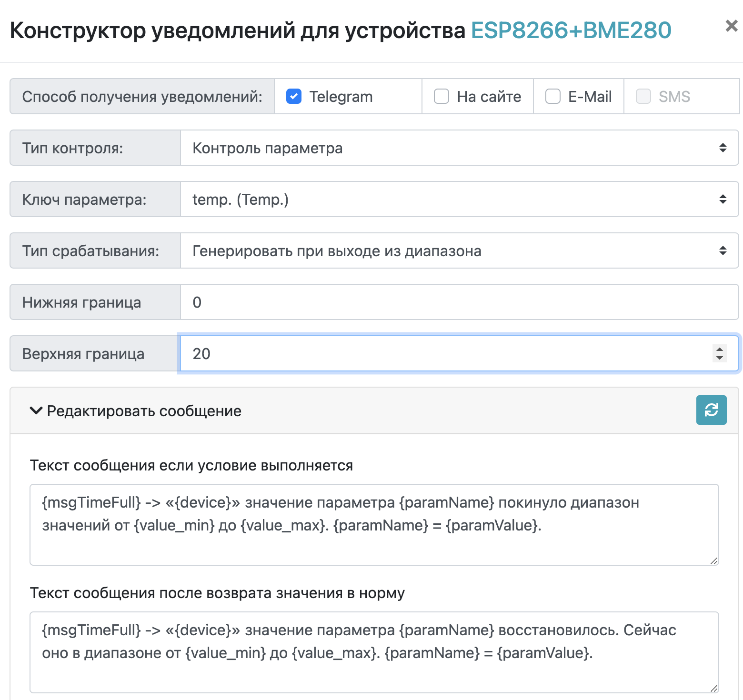
Task: Click the Нижняя граница input field
Action: tap(460, 302)
